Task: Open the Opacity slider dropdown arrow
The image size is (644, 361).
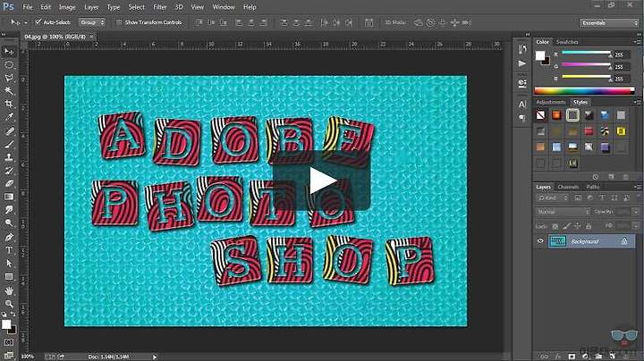Action: click(x=635, y=212)
